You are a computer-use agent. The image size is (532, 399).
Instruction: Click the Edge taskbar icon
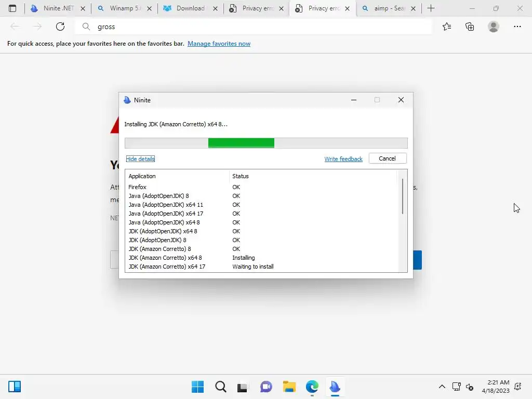[312, 387]
